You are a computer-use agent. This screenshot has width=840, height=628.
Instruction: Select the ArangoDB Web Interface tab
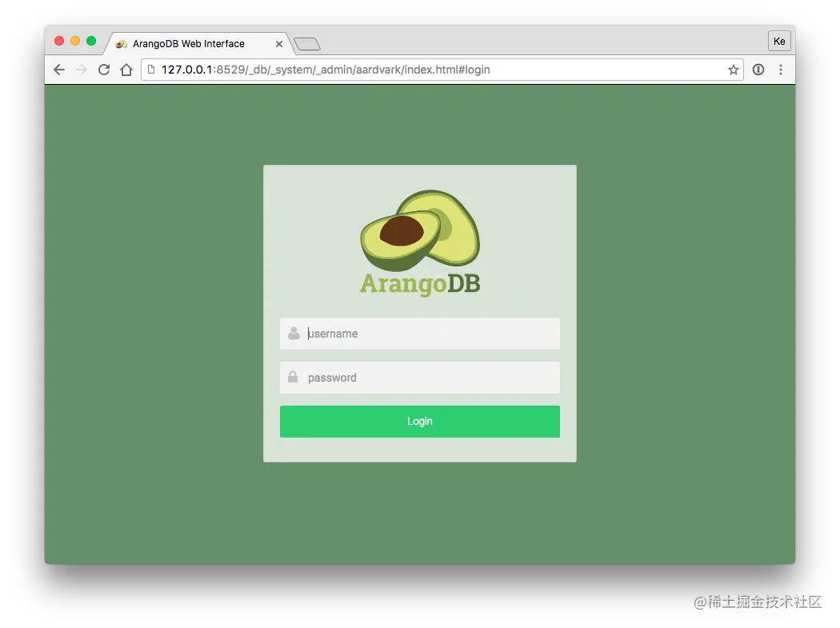198,43
